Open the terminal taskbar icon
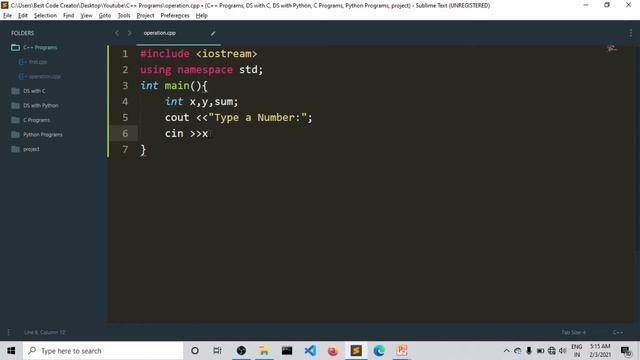This screenshot has height=360, width=640. click(x=287, y=351)
